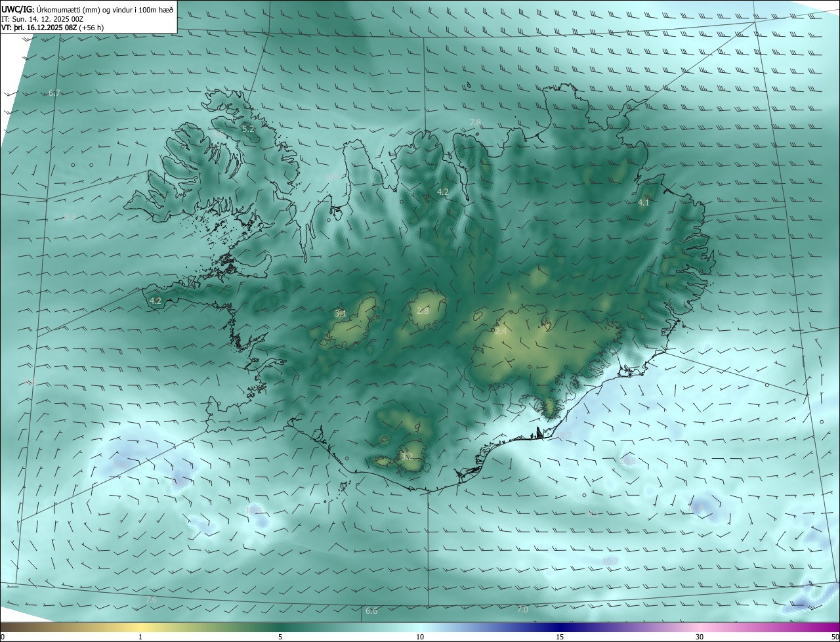Viewport: 840px width, 642px height.
Task: Click the 3.2 value label on Mýrdalsjökull glacier
Action: (407, 457)
